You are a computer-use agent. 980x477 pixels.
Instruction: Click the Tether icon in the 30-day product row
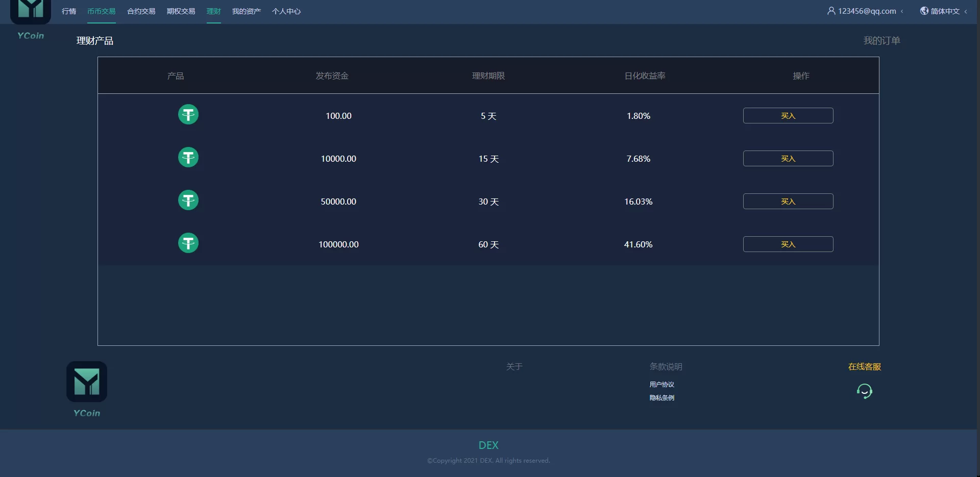click(x=188, y=200)
